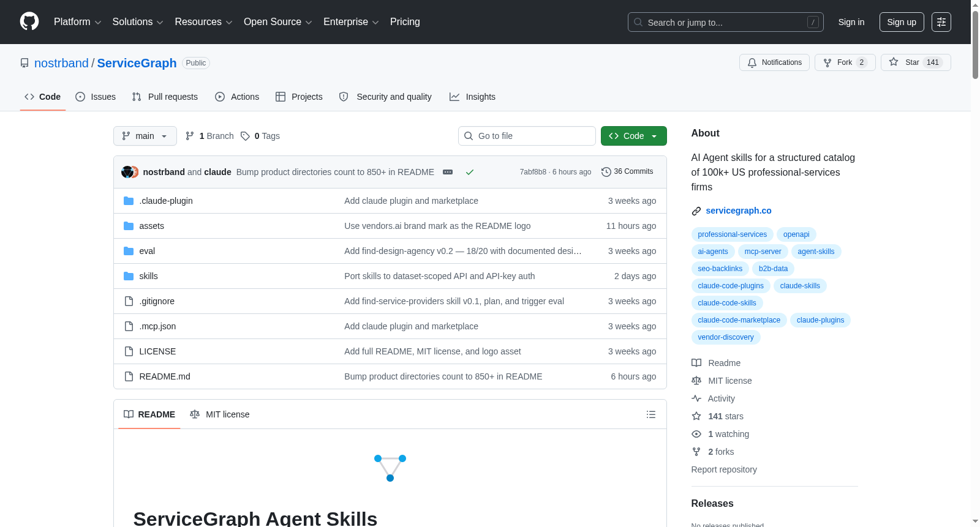Click the Sign up button
Viewport: 980px width, 527px height.
902,22
